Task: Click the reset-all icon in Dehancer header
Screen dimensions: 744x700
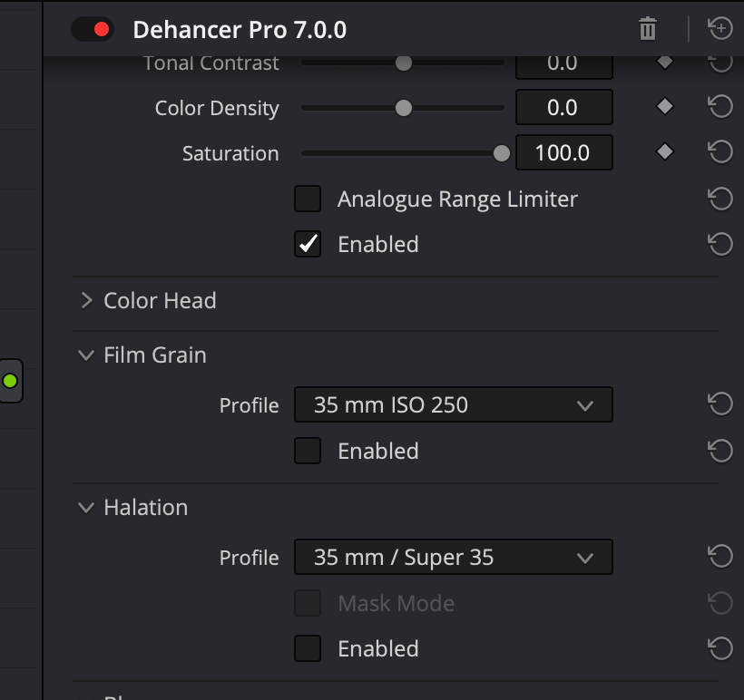Action: coord(720,29)
